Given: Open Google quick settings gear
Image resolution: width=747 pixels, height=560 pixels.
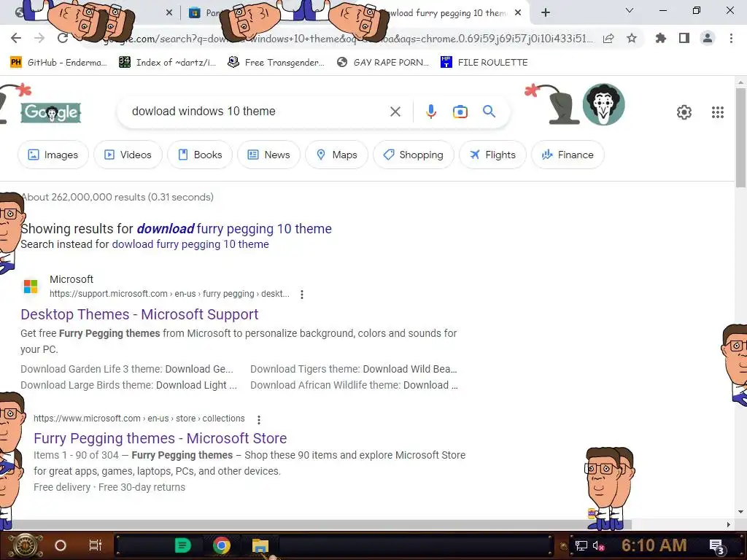Looking at the screenshot, I should (x=684, y=112).
